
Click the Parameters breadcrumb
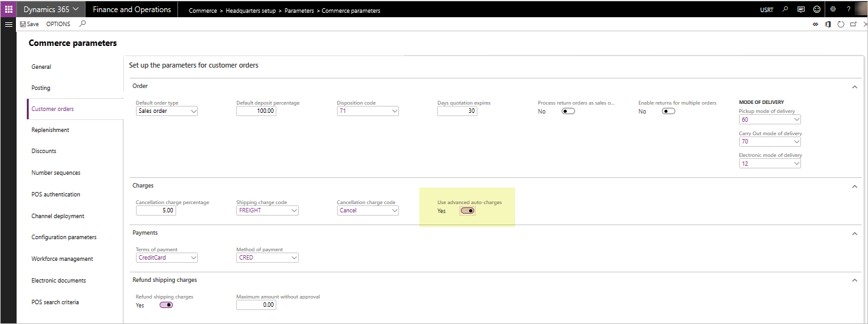(x=299, y=11)
